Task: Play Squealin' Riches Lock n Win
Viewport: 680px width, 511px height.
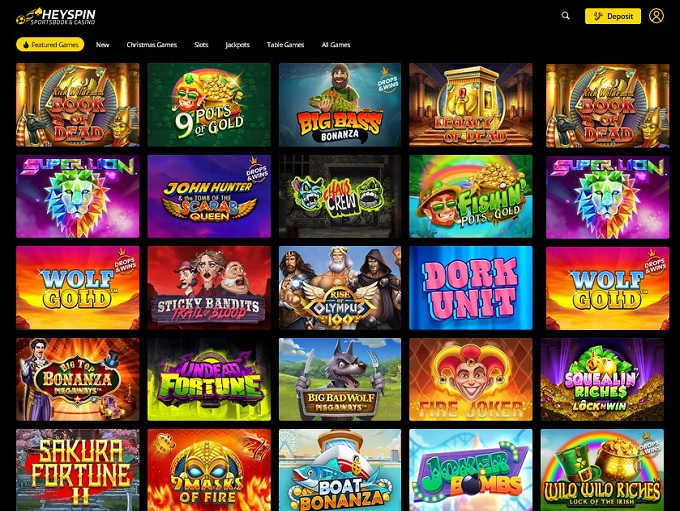Action: click(602, 380)
